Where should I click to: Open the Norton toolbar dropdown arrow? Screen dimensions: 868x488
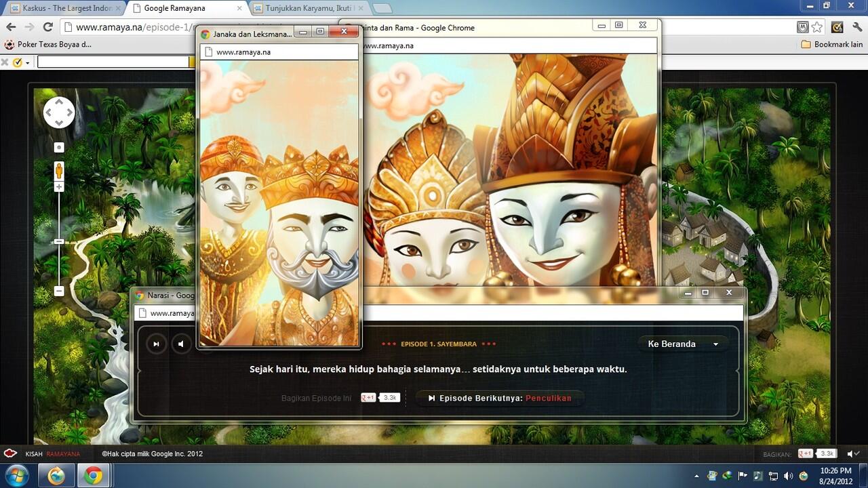coord(27,62)
